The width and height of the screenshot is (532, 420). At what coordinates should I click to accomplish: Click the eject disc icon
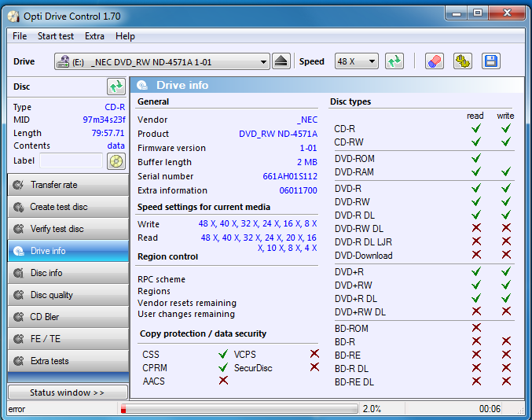[x=281, y=61]
